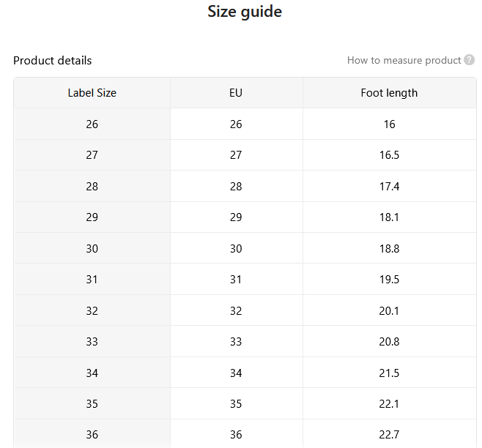The height and width of the screenshot is (448, 482).
Task: Select label size 31 cell
Action: tap(92, 280)
